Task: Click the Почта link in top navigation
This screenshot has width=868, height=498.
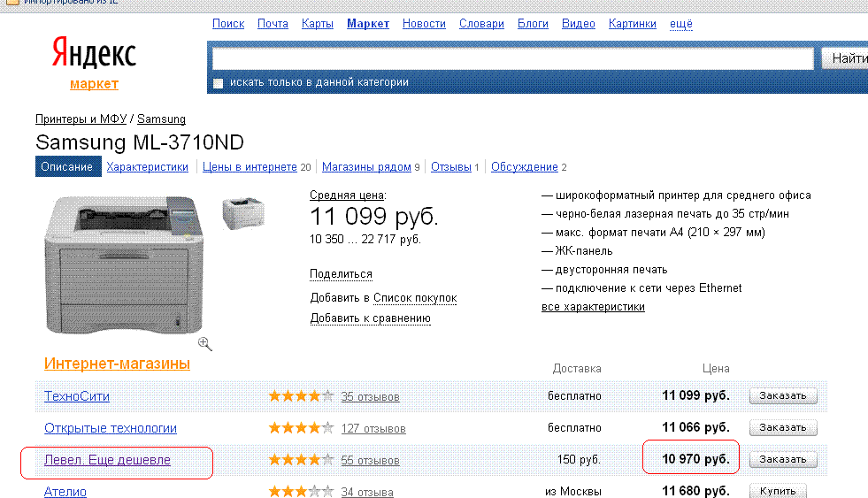Action: pyautogui.click(x=273, y=24)
